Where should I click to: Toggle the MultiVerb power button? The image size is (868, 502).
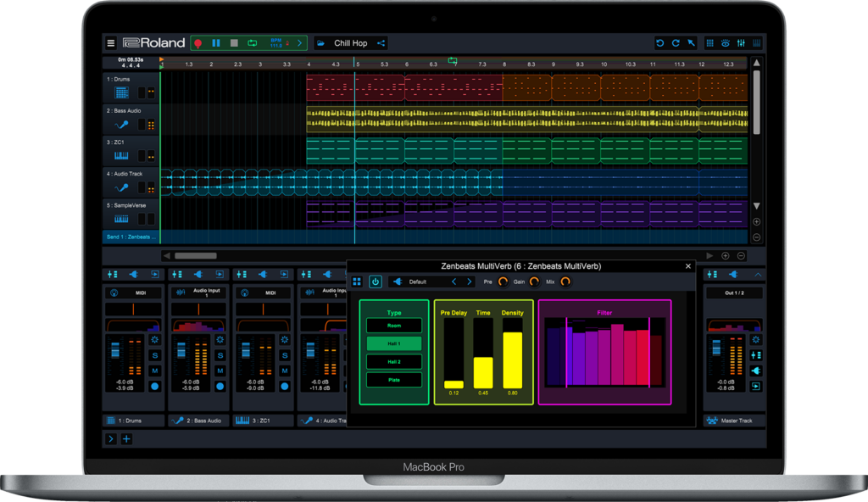[x=375, y=282]
